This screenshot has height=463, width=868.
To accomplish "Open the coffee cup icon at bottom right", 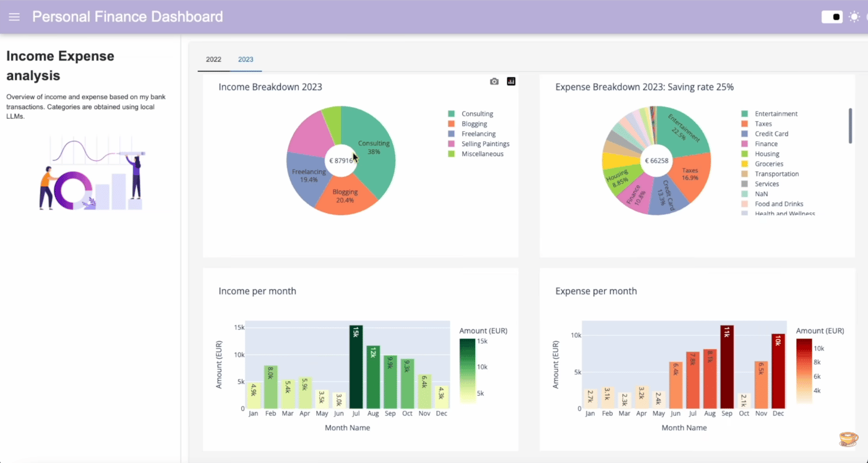I will pyautogui.click(x=848, y=439).
